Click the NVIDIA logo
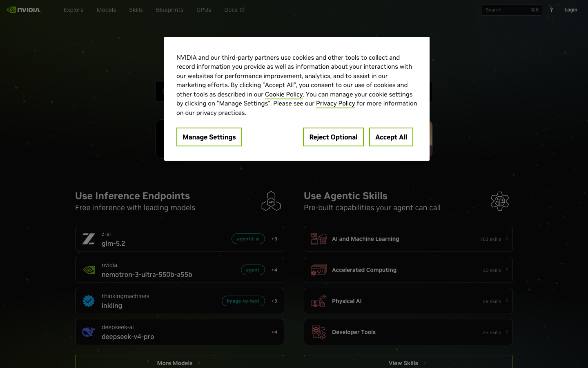The image size is (588, 368). click(x=24, y=10)
